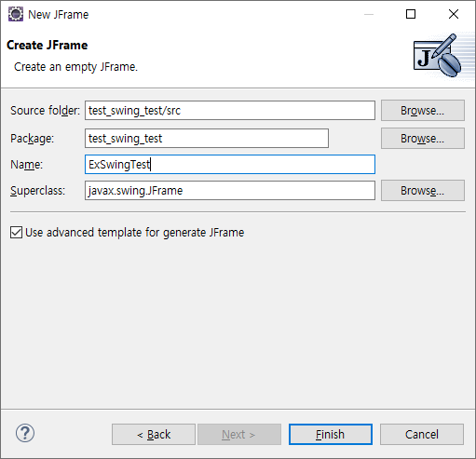The height and width of the screenshot is (459, 476).
Task: Click the 'New JFrame' window title text
Action: 59,15
